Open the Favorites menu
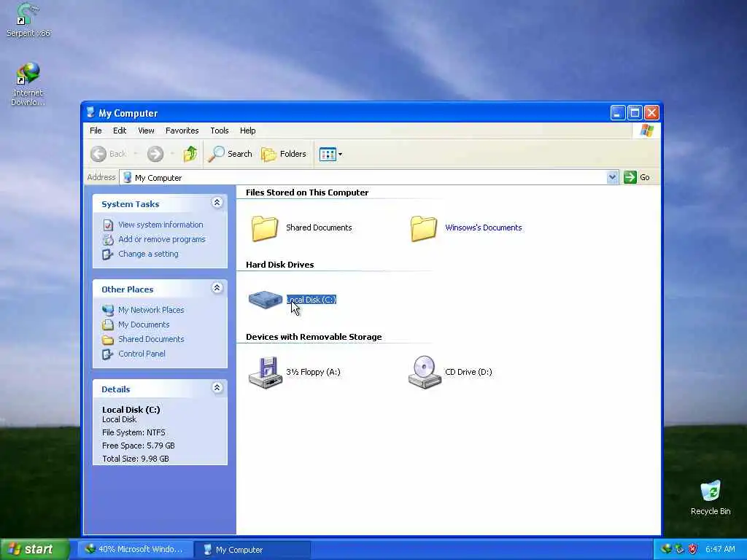Image resolution: width=747 pixels, height=560 pixels. click(182, 131)
